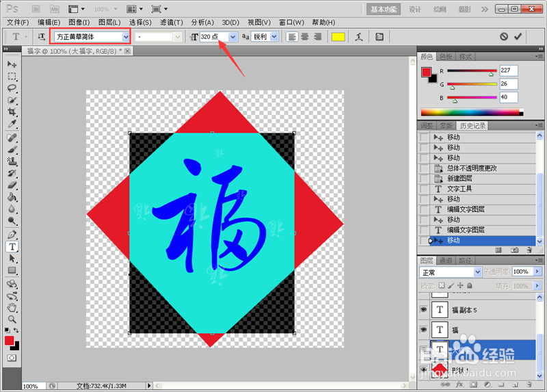Open the 窗口(W) menu

tap(291, 23)
